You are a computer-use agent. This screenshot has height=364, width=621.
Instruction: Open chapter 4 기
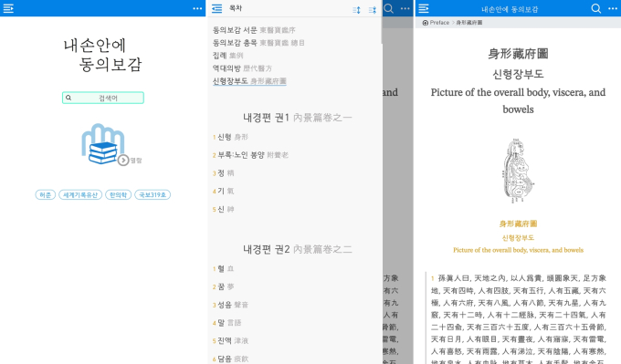tap(224, 191)
